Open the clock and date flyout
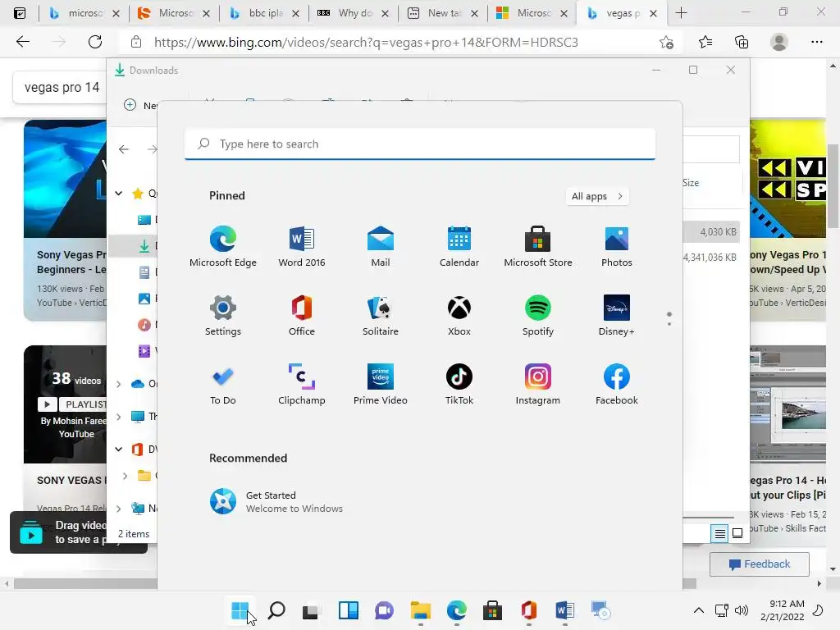The image size is (840, 630). click(783, 610)
